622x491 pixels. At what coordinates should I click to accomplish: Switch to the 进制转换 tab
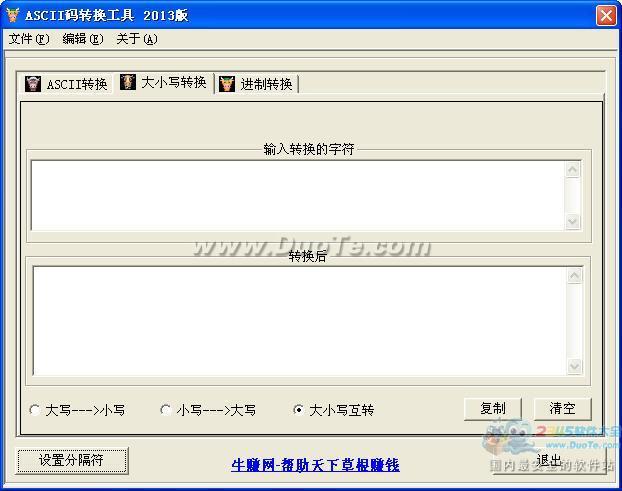tap(266, 84)
